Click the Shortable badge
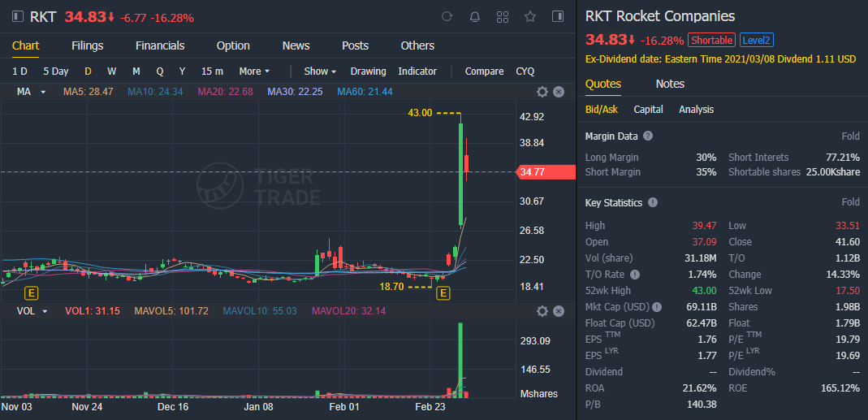 [x=712, y=40]
